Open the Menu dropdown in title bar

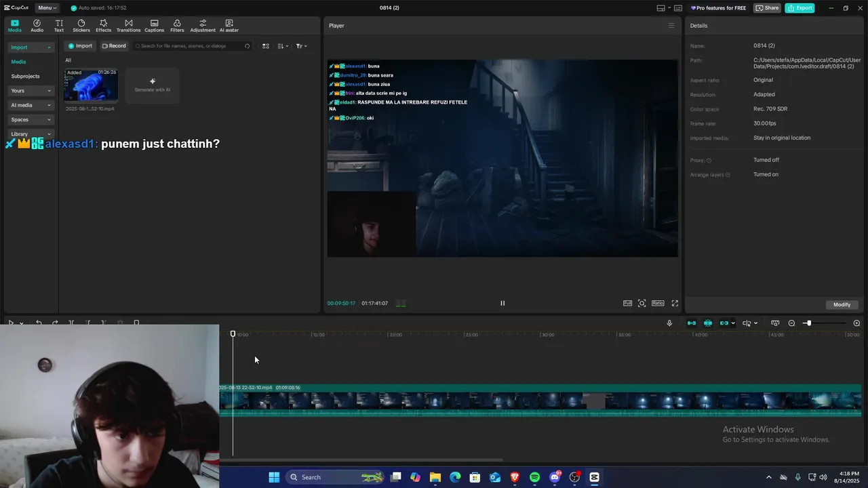47,8
